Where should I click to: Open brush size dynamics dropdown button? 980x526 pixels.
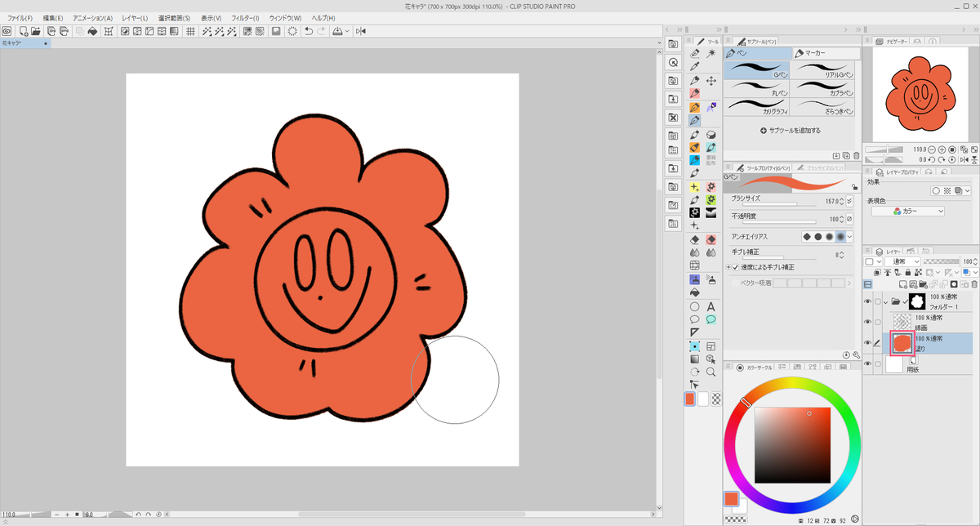[x=850, y=201]
